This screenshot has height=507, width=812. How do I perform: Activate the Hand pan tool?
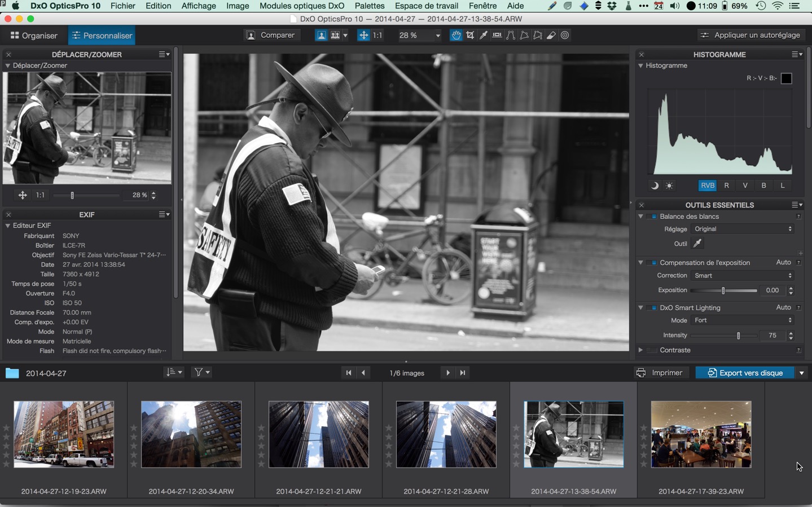tap(456, 36)
